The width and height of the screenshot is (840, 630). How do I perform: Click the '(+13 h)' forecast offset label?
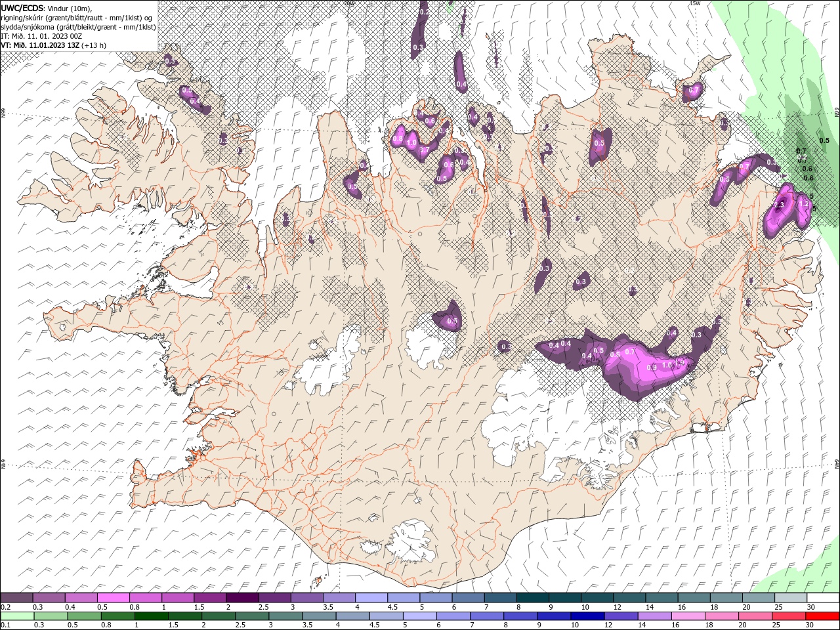point(94,45)
